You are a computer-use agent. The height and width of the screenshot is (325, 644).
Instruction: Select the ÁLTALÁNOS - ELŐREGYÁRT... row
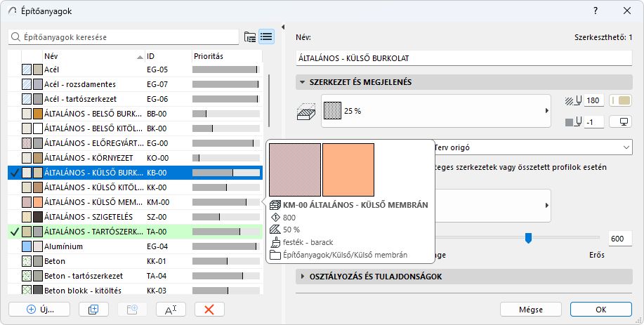[x=135, y=143]
